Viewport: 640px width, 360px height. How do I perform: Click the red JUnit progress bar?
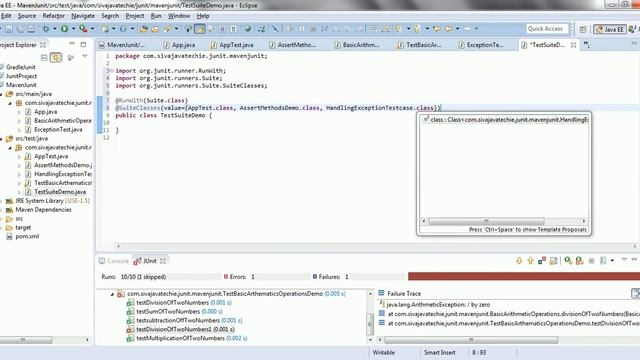pos(524,277)
